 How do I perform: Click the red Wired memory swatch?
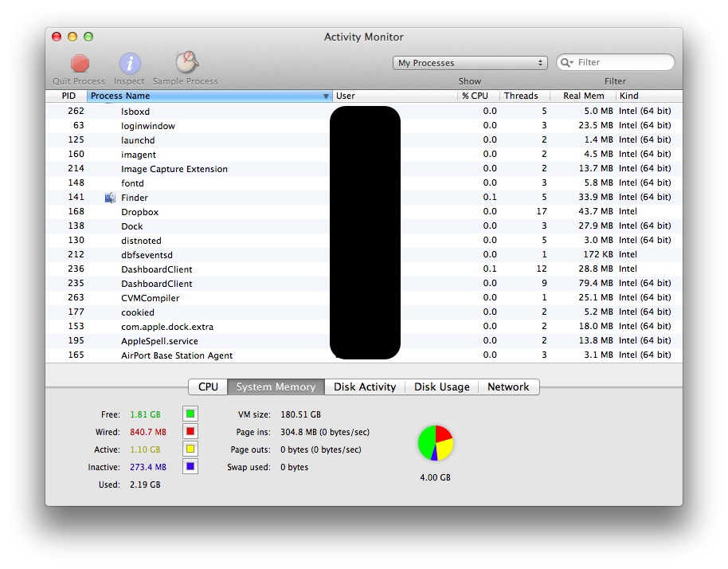coord(190,431)
